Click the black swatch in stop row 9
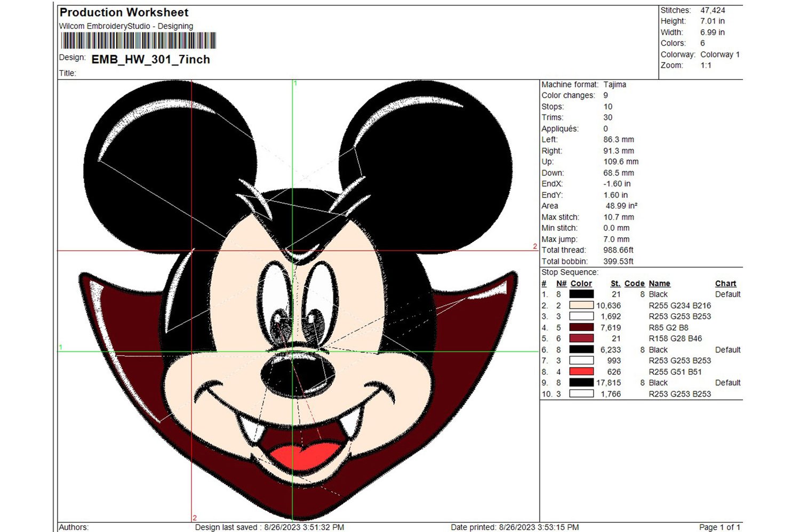Image resolution: width=800 pixels, height=532 pixels. (x=581, y=383)
